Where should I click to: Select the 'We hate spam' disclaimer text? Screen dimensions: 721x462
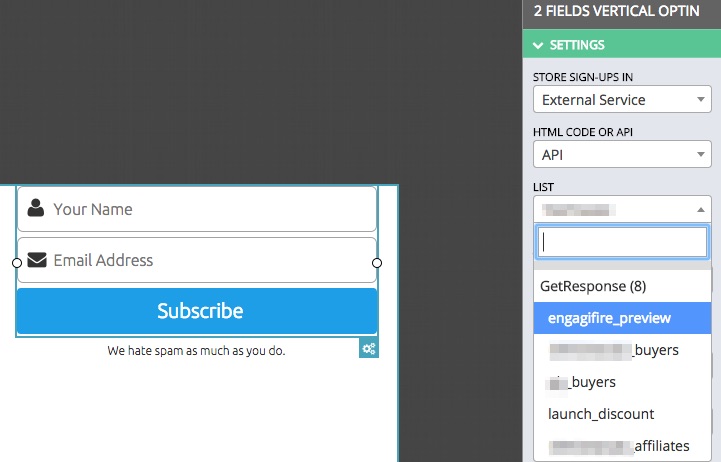click(x=196, y=351)
